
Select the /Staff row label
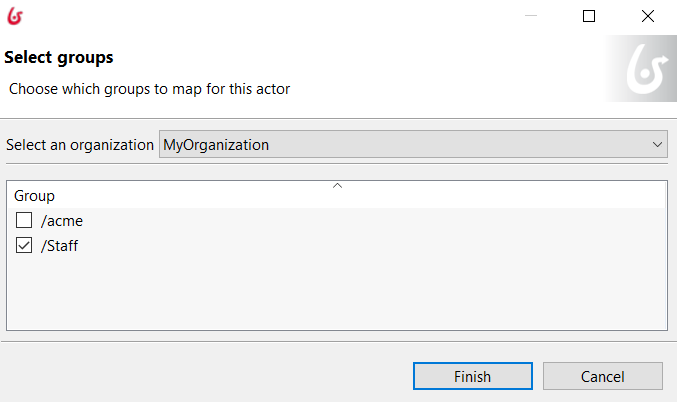(x=60, y=246)
